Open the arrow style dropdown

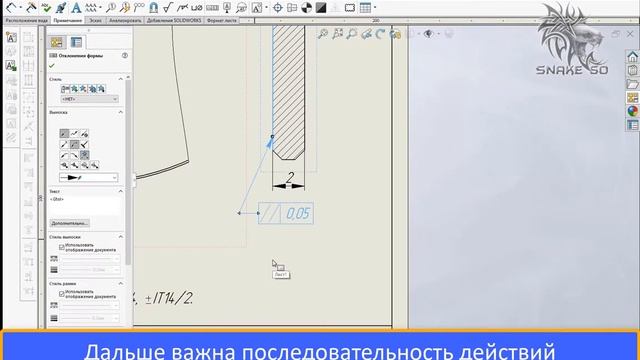[88, 178]
